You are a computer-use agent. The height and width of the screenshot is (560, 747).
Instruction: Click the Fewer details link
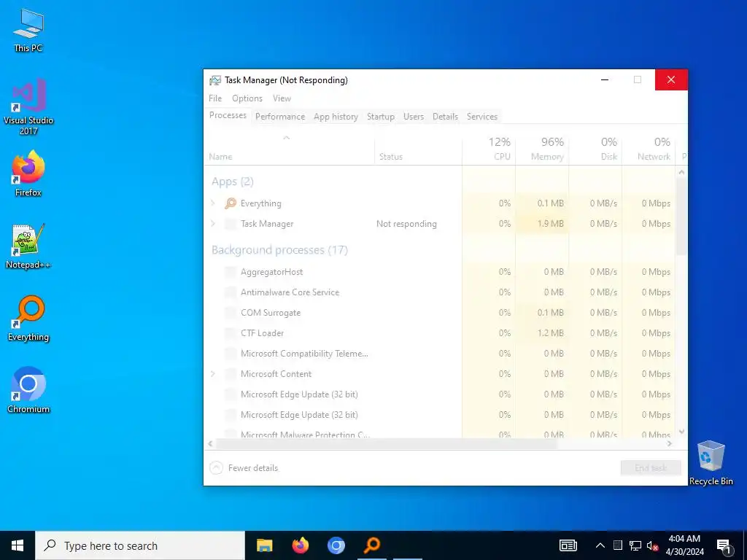coord(253,468)
